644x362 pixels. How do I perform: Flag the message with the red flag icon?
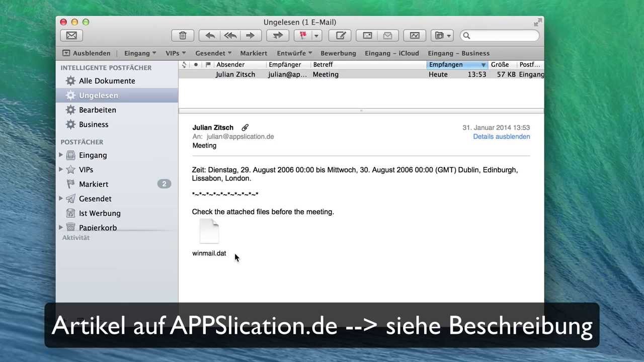(303, 36)
